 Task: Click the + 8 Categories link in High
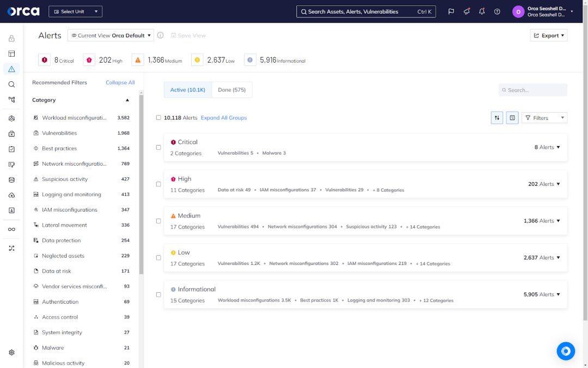pyautogui.click(x=388, y=190)
